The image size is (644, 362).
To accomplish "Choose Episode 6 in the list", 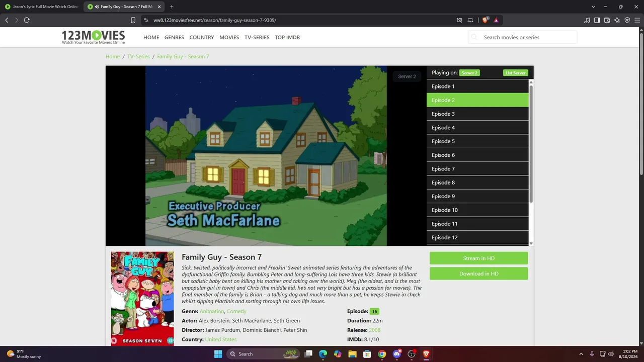I will click(477, 155).
